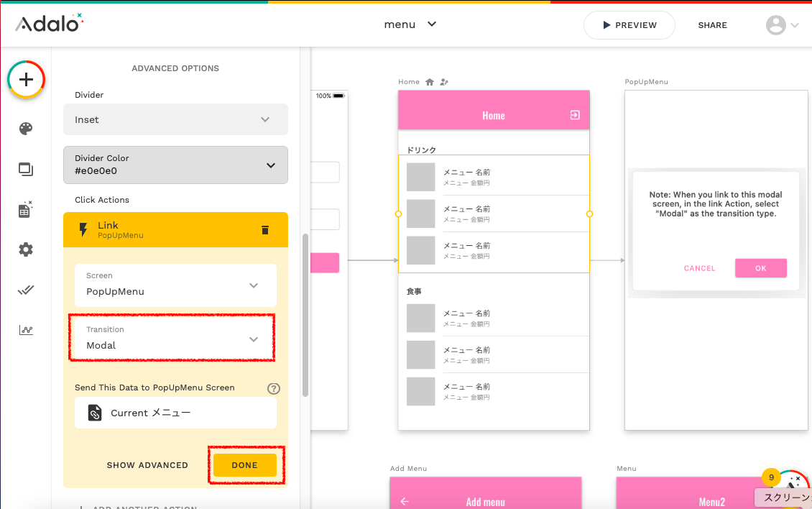Click the Click Actions label
This screenshot has width=812, height=509.
[x=102, y=200]
